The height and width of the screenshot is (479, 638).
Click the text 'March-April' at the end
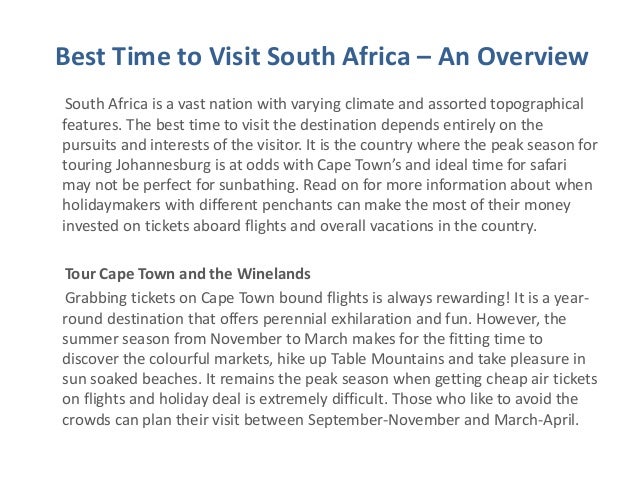[x=536, y=420]
